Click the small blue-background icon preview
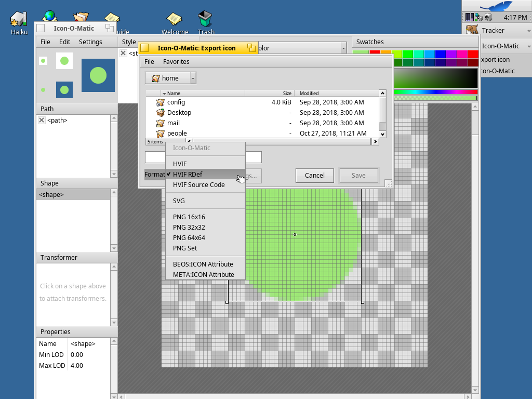The image size is (532, 399). (64, 90)
